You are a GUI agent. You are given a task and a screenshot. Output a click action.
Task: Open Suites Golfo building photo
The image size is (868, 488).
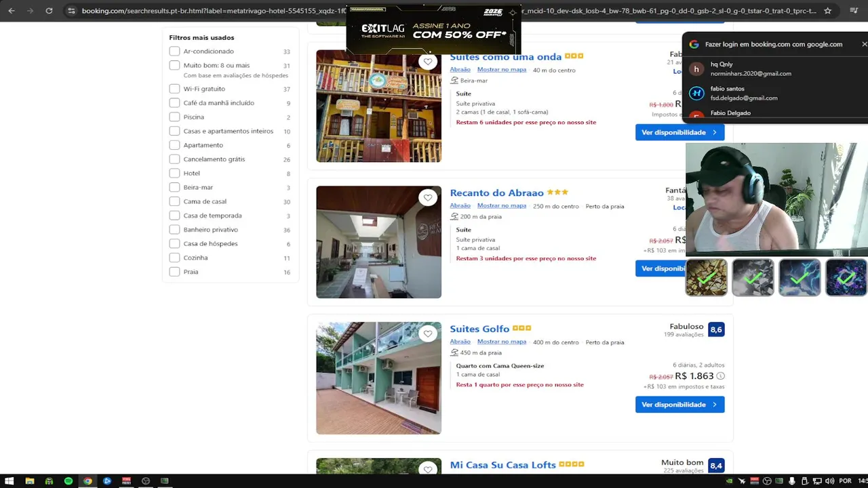(378, 378)
